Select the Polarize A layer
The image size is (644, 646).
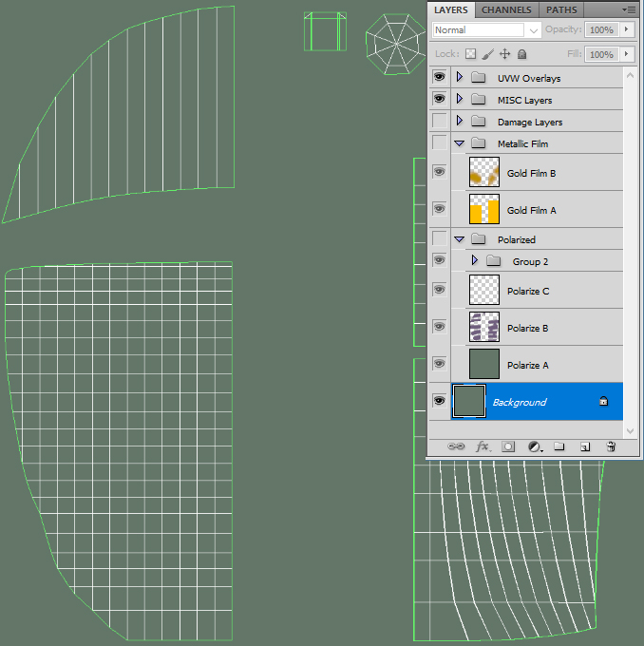pyautogui.click(x=528, y=366)
